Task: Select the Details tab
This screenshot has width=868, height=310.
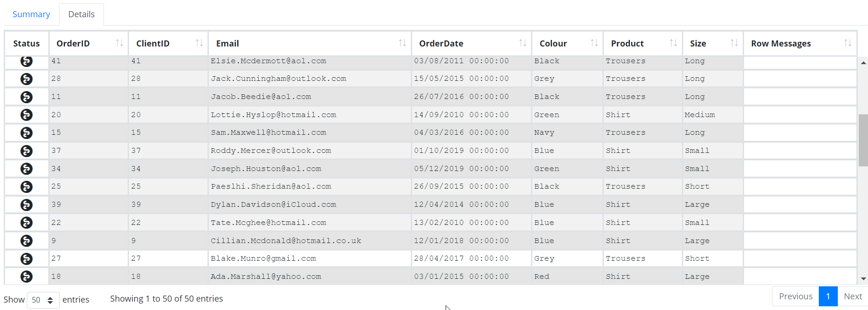Action: [x=81, y=14]
